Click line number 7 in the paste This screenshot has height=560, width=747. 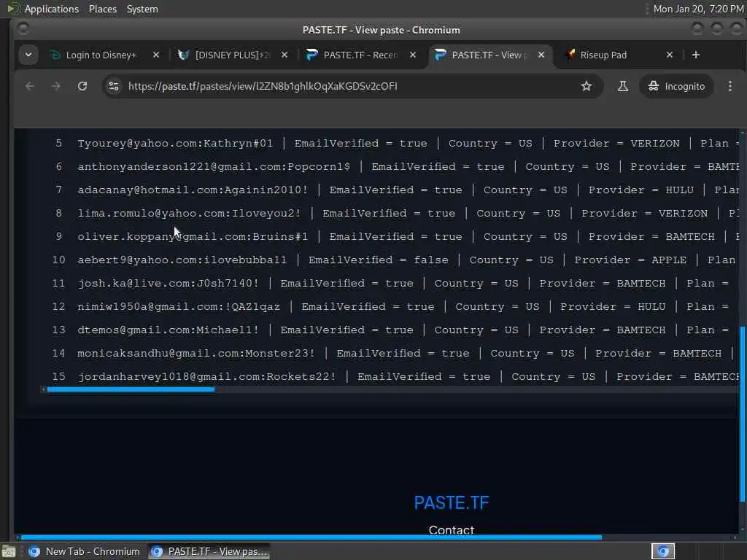(x=58, y=190)
